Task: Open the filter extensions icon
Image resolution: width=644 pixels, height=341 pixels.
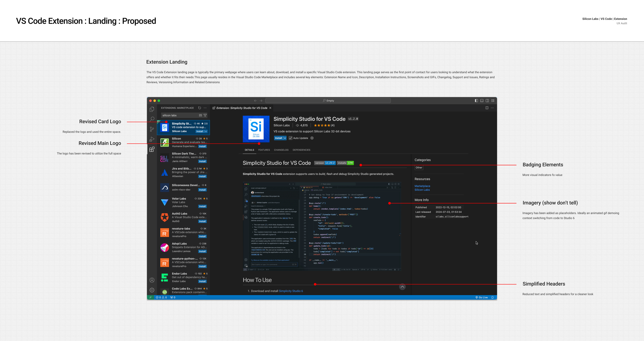Action: (205, 115)
